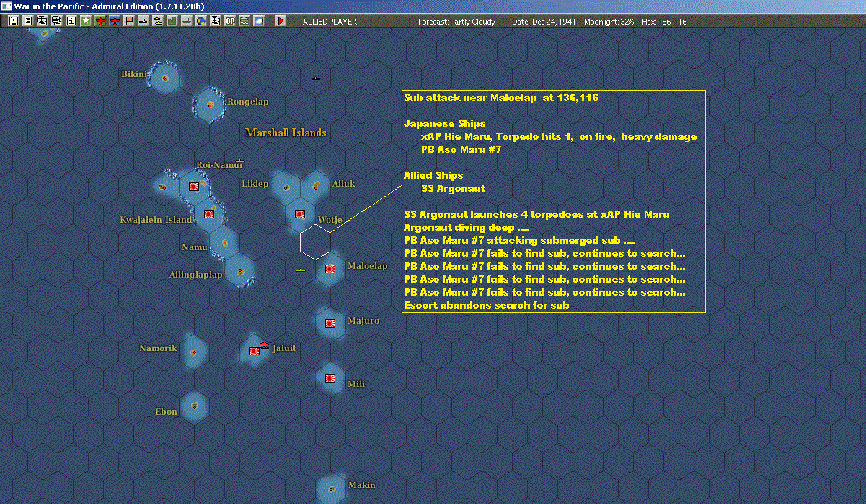The image size is (866, 504).
Task: Click 'SS Argonaut launches 4 torpedoes' line
Action: pos(536,214)
